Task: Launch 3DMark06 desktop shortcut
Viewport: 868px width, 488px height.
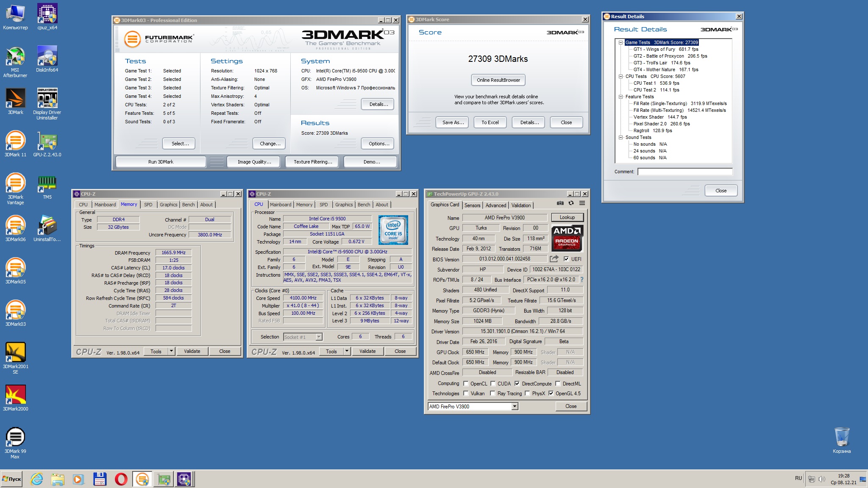Action: (x=15, y=229)
